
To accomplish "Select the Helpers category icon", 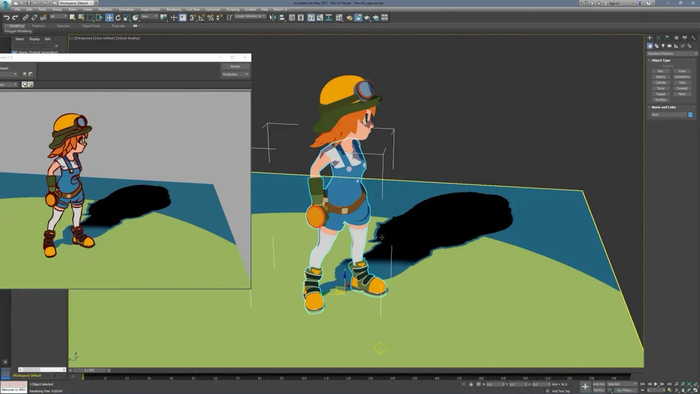I will pyautogui.click(x=676, y=46).
